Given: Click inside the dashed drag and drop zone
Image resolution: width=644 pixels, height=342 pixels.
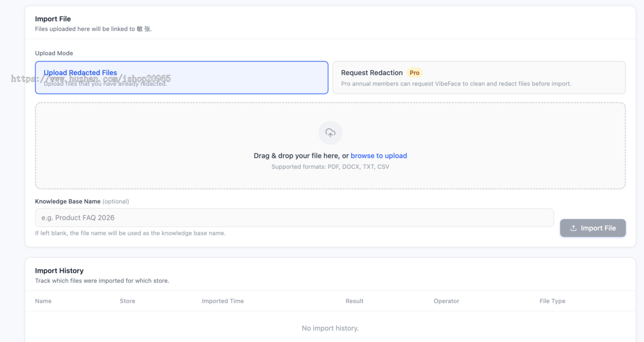Looking at the screenshot, I should click(330, 146).
